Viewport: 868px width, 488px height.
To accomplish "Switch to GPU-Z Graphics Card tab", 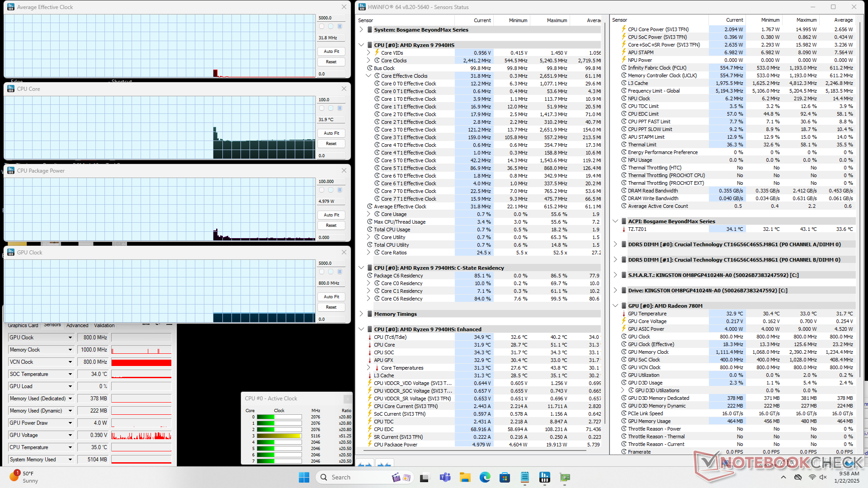I will 23,325.
